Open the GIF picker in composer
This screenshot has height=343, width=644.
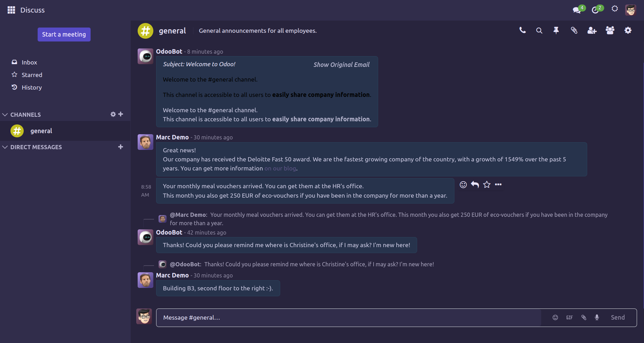[569, 318]
